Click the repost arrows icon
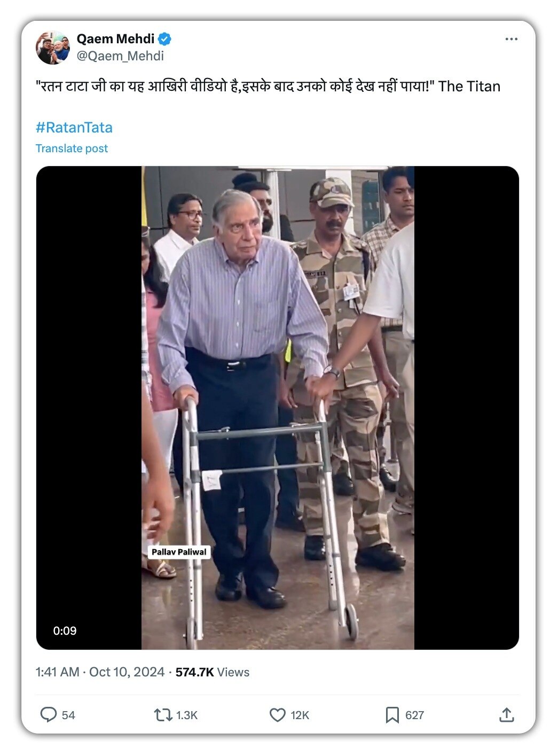Screen dimensions: 558x756 [162, 715]
